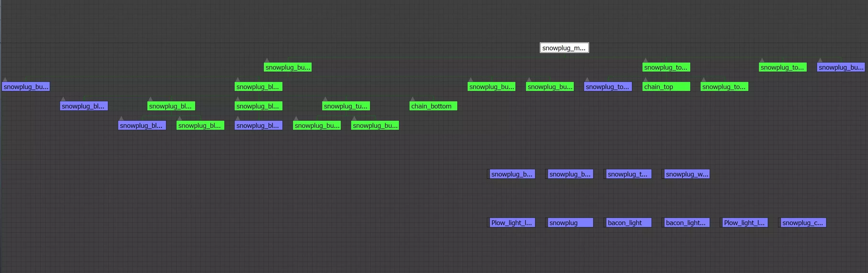The height and width of the screenshot is (273, 868).
Task: Click the small handle left of snowplug node
Action: coord(546,223)
